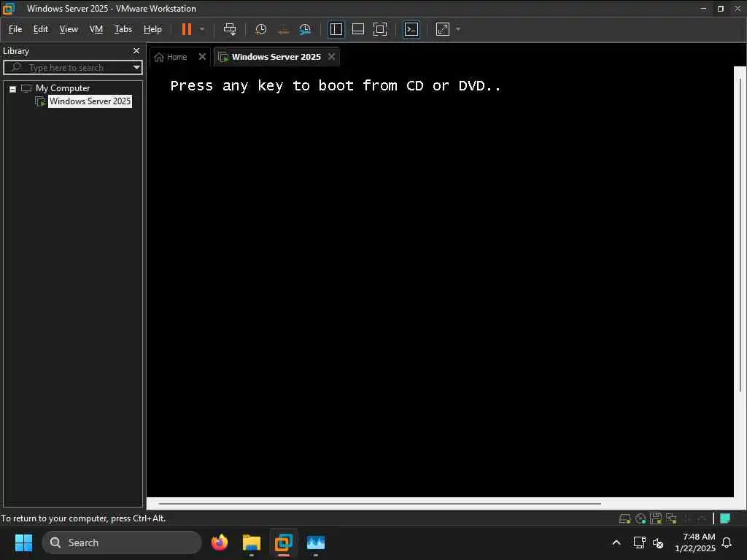Image resolution: width=747 pixels, height=560 pixels.
Task: Open the stretch guest dropdown arrow
Action: (x=458, y=29)
